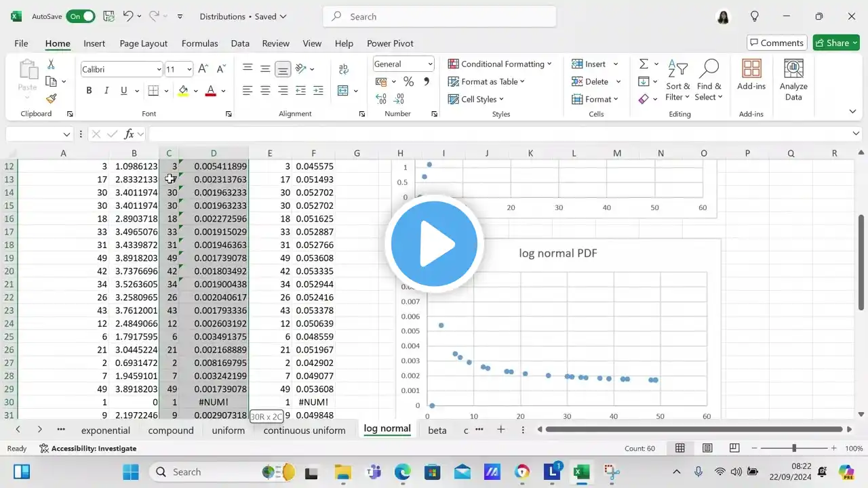Click the Decrease Decimal icon
Screen dimensions: 868x488
[x=399, y=99]
